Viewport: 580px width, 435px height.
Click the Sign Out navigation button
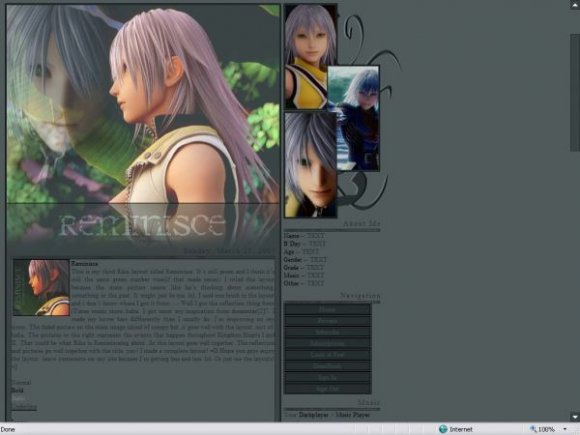[x=327, y=389]
